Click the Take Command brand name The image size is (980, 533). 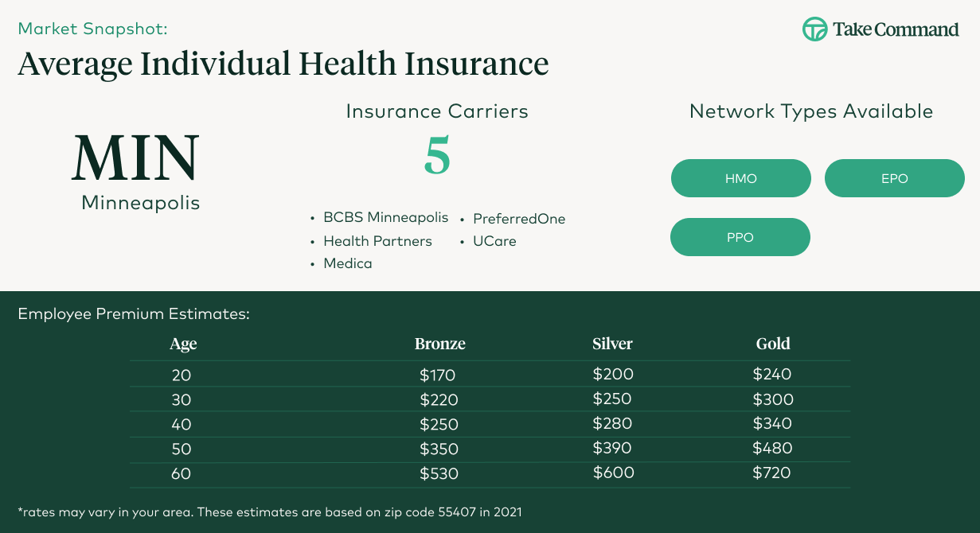pos(896,30)
